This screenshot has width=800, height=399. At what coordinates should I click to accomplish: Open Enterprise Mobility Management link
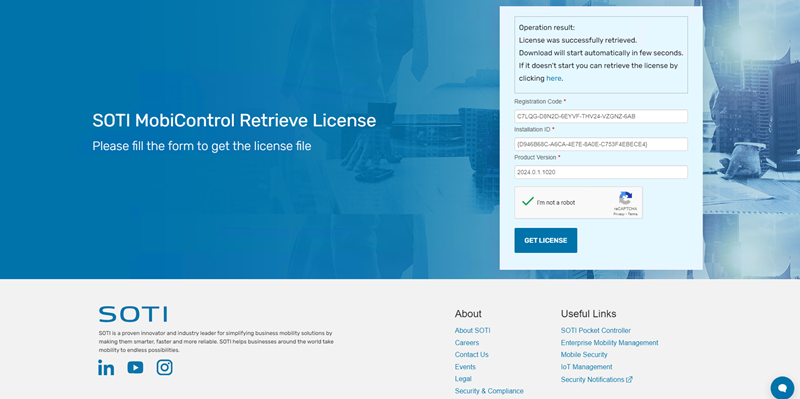pyautogui.click(x=609, y=343)
